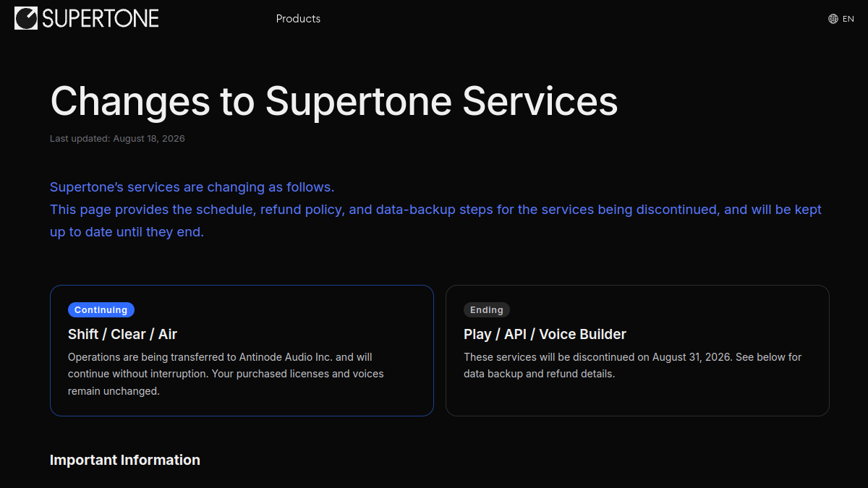Click the Last updated August 18, 2026 text

117,138
